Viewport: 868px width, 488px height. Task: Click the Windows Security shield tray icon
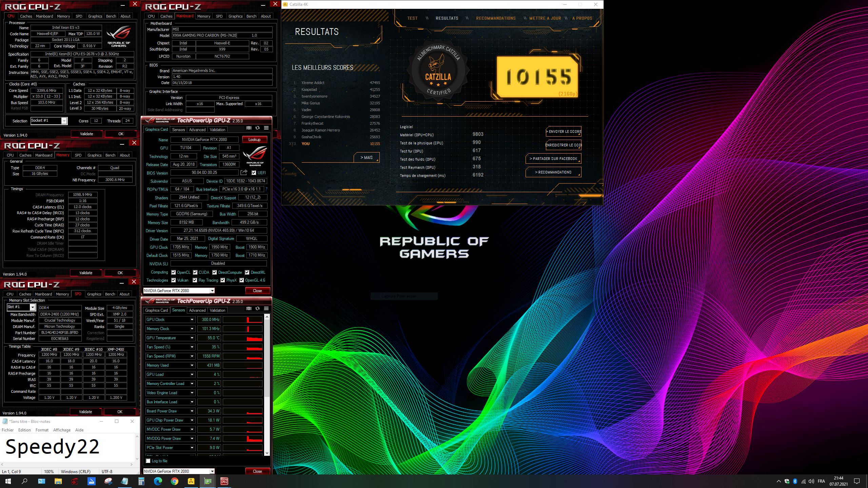787,481
